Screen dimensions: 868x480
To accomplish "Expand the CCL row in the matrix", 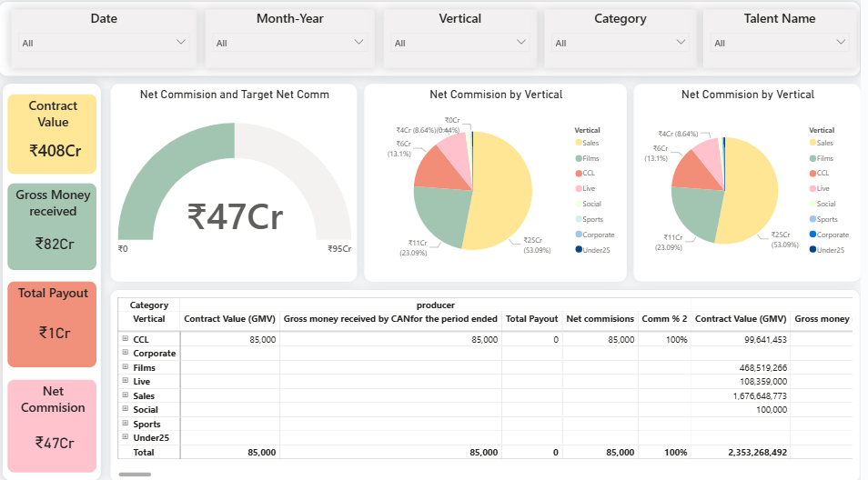I will pyautogui.click(x=125, y=339).
